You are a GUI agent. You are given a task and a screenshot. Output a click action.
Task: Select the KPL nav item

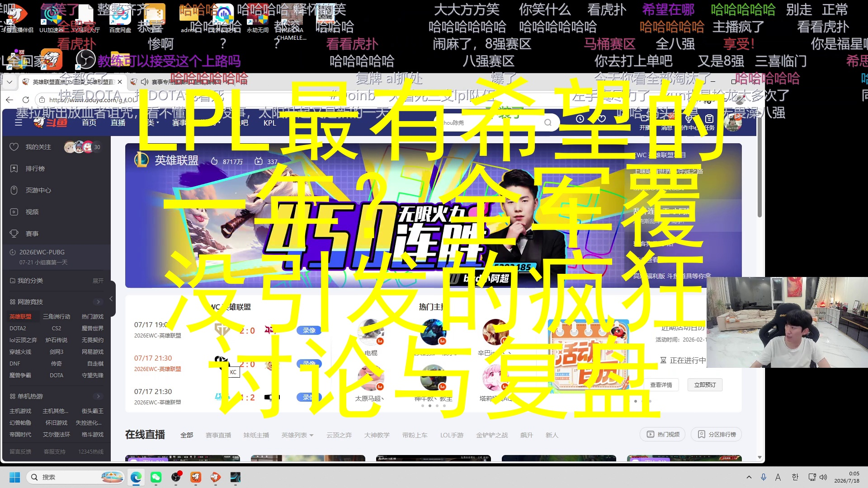tap(270, 123)
